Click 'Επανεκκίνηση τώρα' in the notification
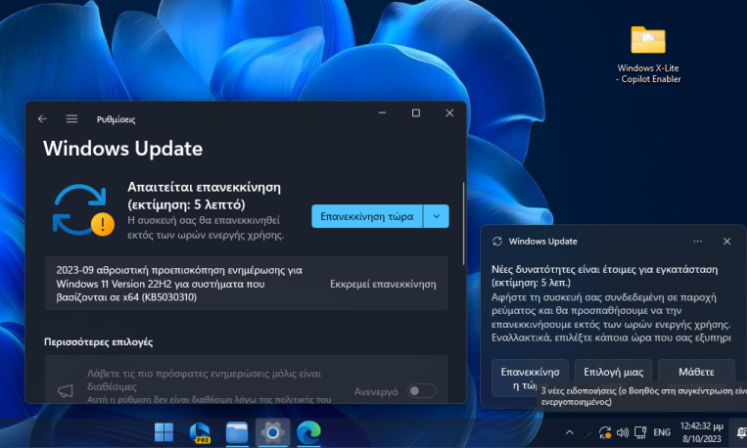The height and width of the screenshot is (448, 747). pos(530,378)
